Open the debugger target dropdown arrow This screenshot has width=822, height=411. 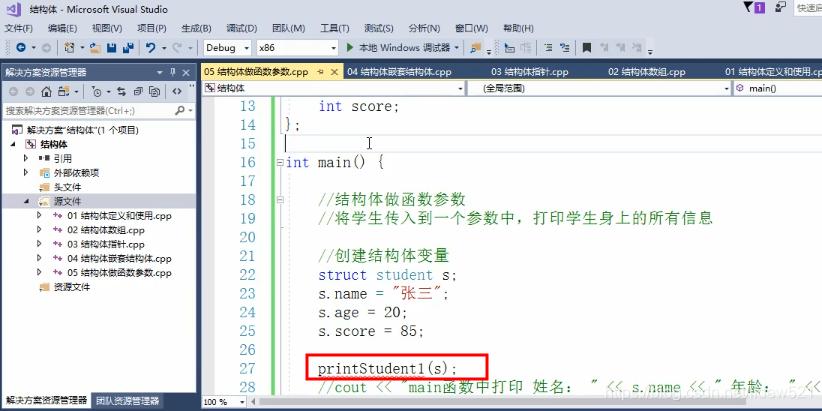[457, 48]
